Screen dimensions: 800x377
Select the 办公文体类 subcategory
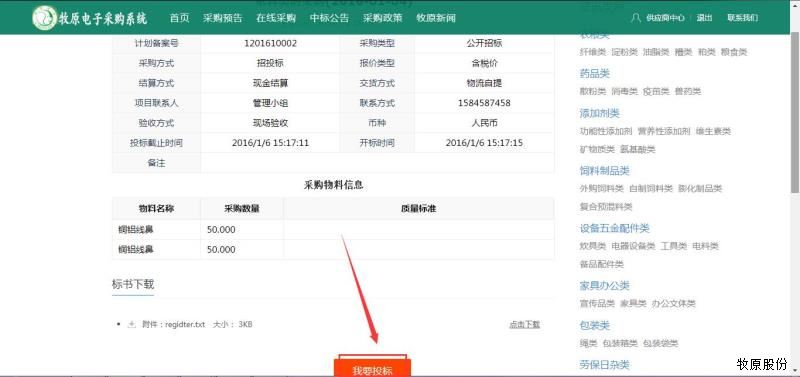click(673, 304)
